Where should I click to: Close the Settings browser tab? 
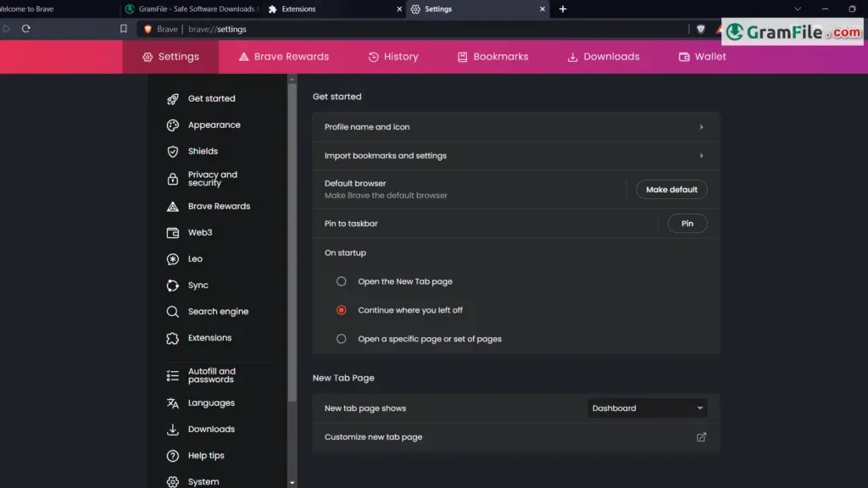[x=542, y=8]
